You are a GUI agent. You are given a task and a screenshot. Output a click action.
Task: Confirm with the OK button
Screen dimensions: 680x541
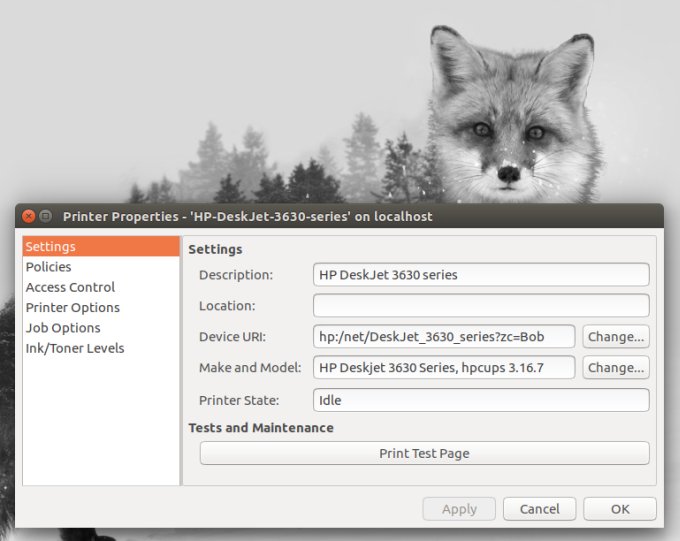[x=620, y=509]
